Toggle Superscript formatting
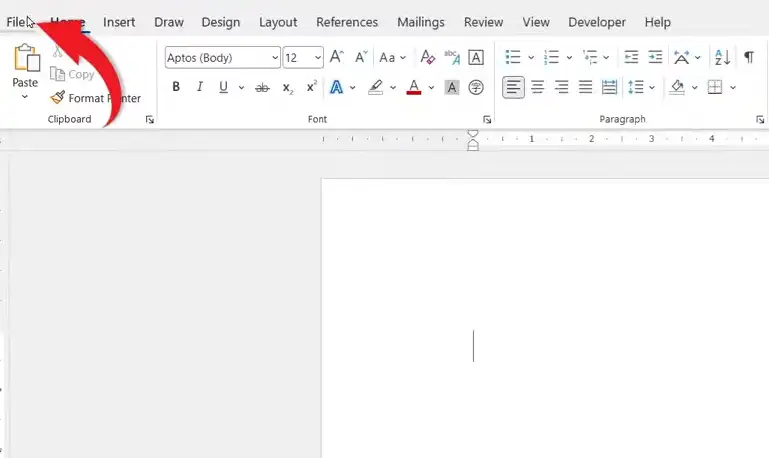 [312, 86]
